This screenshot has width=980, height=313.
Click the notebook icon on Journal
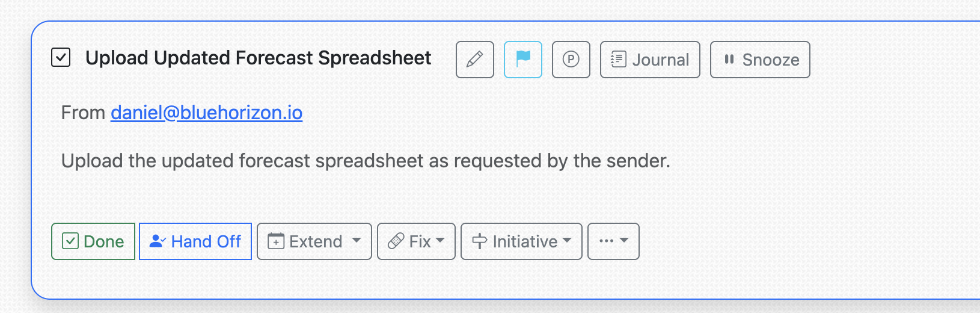click(618, 59)
